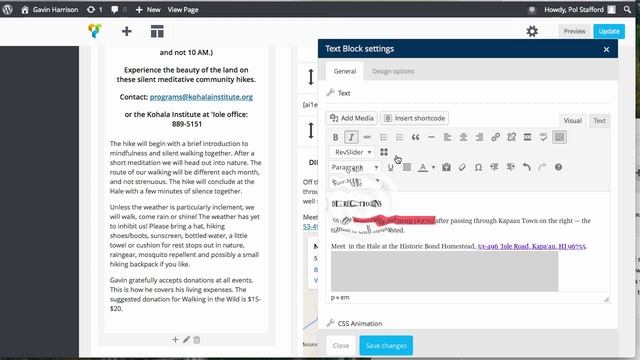
Task: Click the redo arrow
Action: [x=542, y=167]
